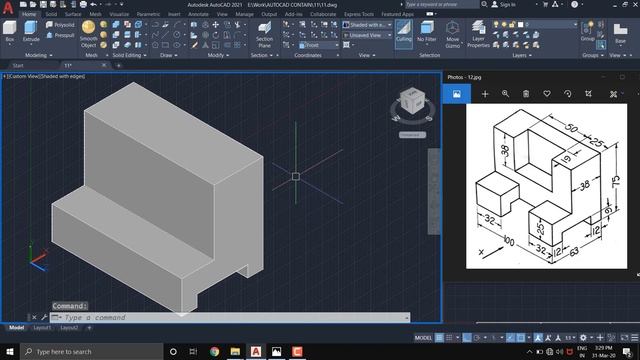Click the heart favorite icon in Photos
Viewport: 640px width, 360px height.
547,94
